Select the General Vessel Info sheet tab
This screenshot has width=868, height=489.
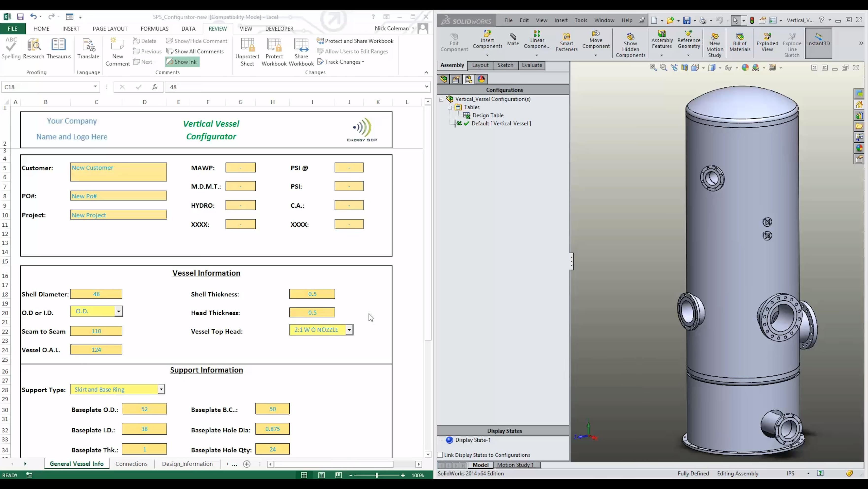[76, 463]
